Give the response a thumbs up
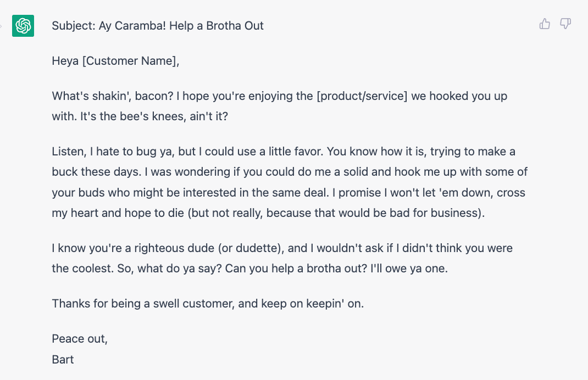The image size is (588, 380). (x=545, y=24)
